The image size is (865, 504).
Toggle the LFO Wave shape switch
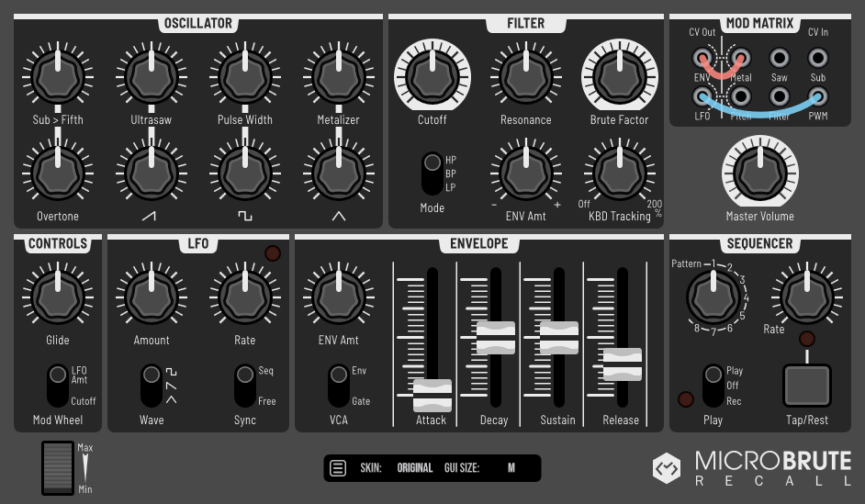pos(152,386)
